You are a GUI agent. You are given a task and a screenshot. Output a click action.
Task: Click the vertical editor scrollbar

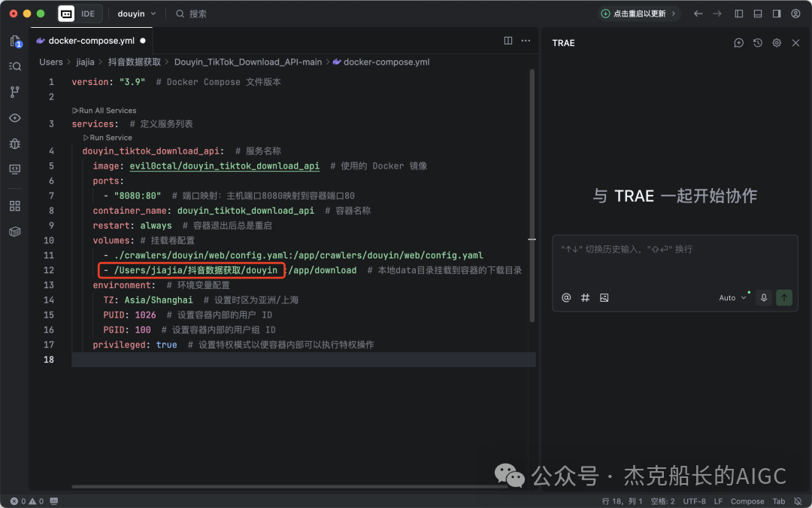click(x=532, y=196)
